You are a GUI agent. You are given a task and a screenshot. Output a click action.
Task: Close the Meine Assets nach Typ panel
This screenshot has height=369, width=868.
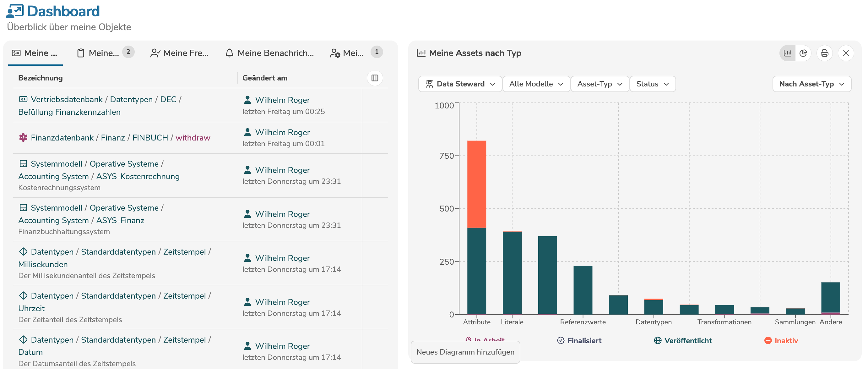[x=846, y=53]
